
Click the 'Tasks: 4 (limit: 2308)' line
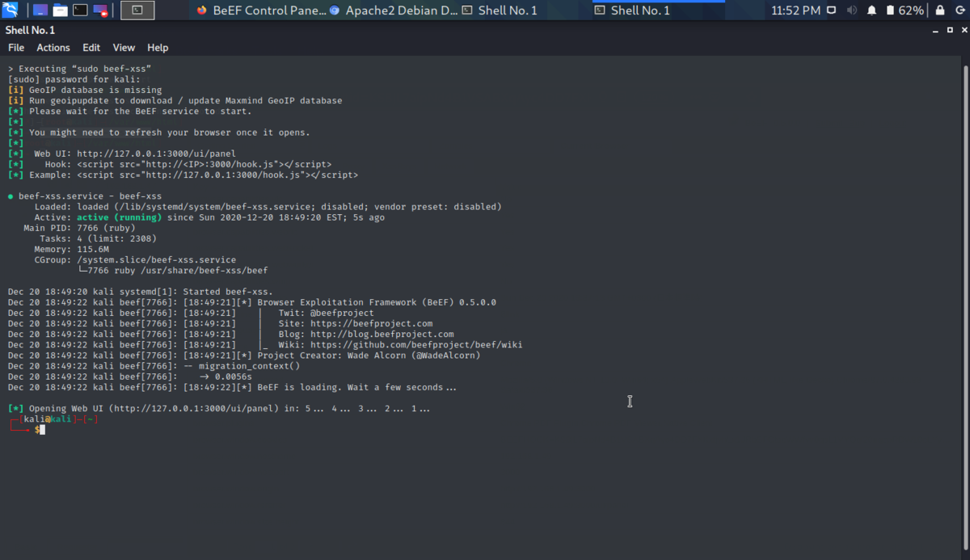coord(98,238)
